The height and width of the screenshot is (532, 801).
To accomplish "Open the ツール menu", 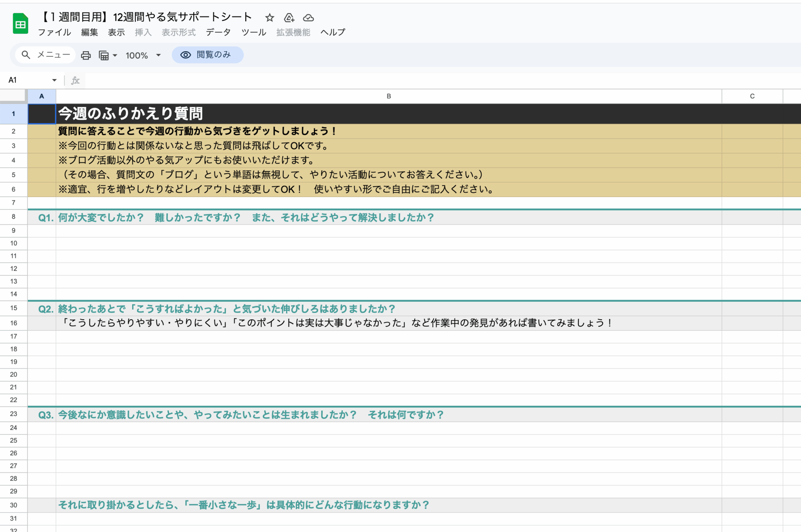I will 254,32.
